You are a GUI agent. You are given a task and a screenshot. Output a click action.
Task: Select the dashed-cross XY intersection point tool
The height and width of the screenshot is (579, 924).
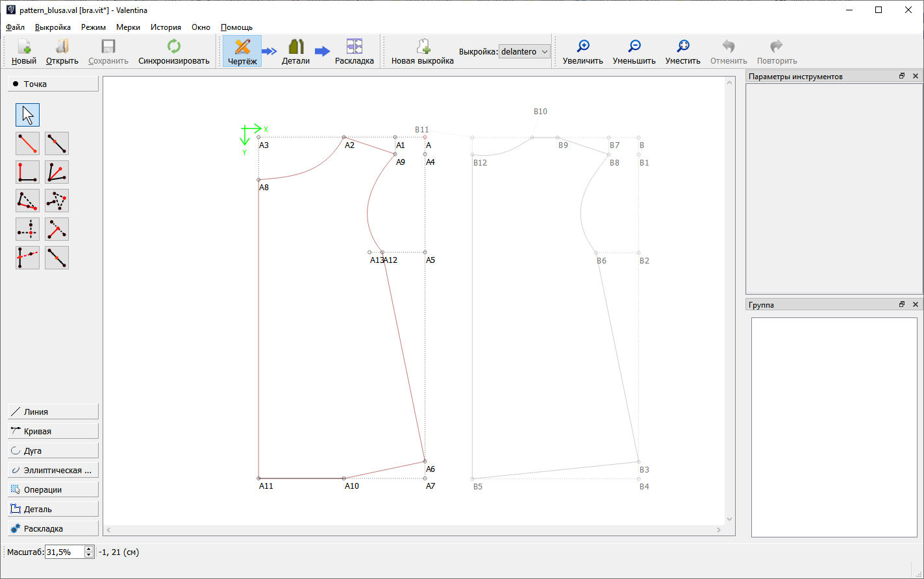click(27, 229)
